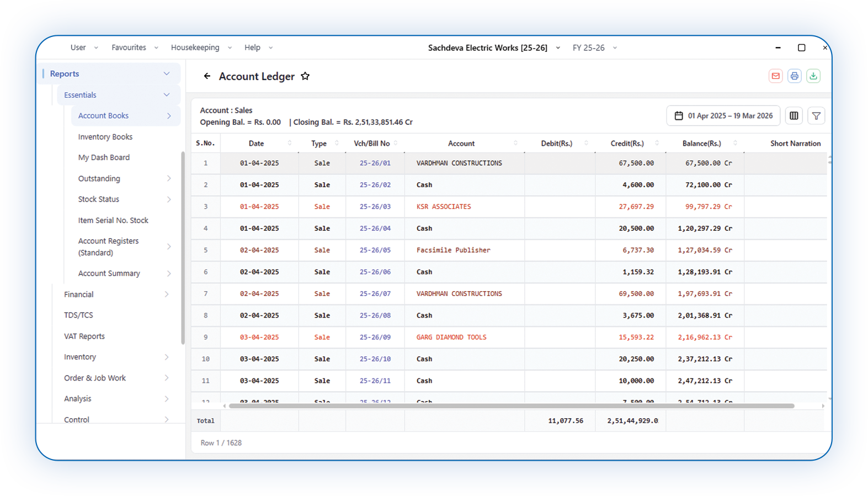Open the filter funnel icon
Viewport: 868px width, 496px height.
tap(816, 115)
